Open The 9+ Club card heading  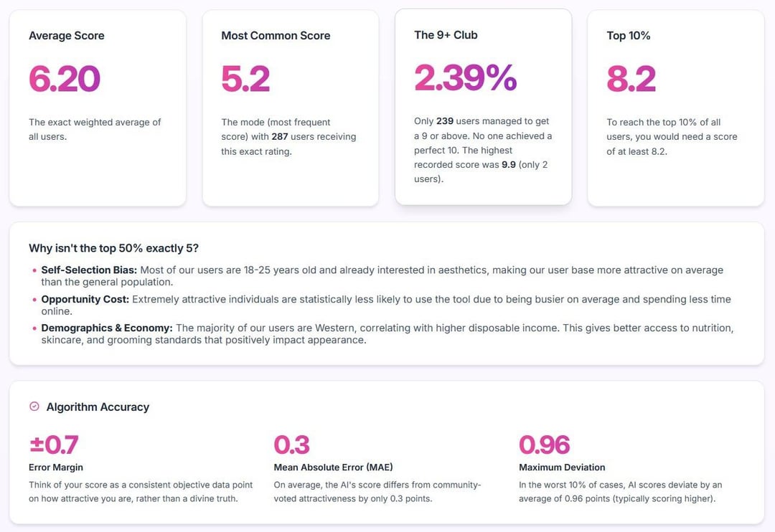click(x=446, y=35)
